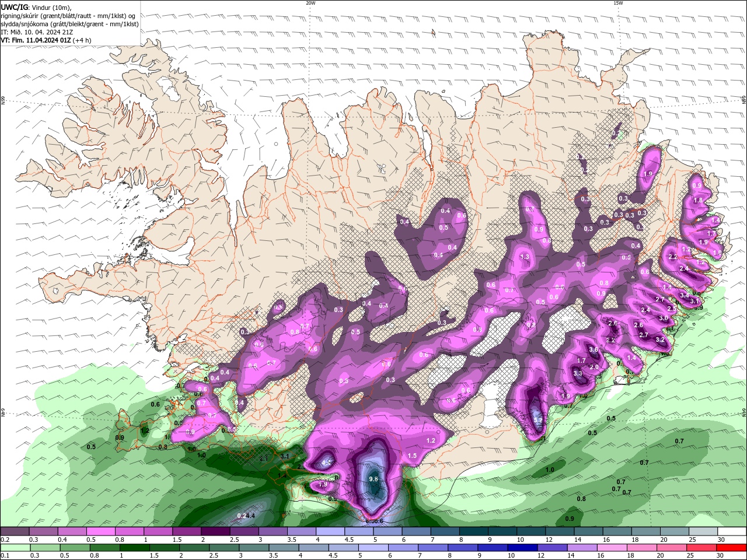The width and height of the screenshot is (747, 560).
Task: Click the valid time 'VT: Fim. 11.04.2024 01Z (+4 h)'
Action: [x=46, y=40]
